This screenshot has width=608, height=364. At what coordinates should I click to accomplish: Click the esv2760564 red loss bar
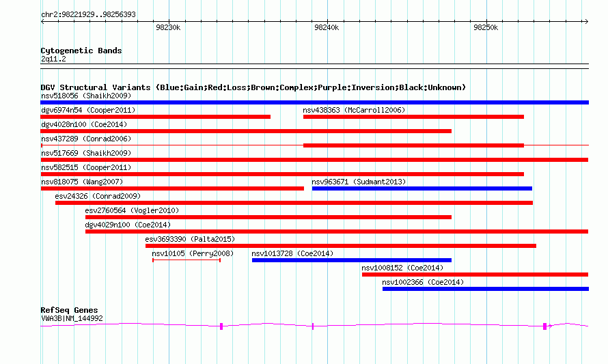tap(268, 217)
